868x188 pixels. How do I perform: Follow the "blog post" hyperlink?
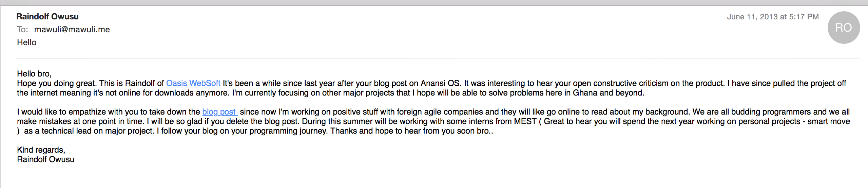pos(219,112)
